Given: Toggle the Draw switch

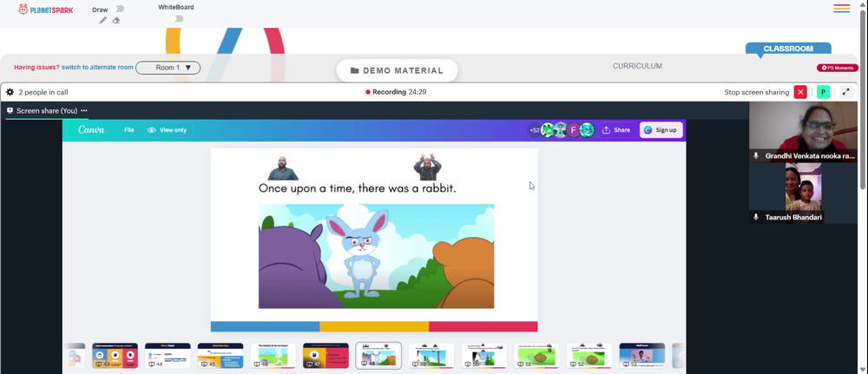Looking at the screenshot, I should [x=117, y=9].
